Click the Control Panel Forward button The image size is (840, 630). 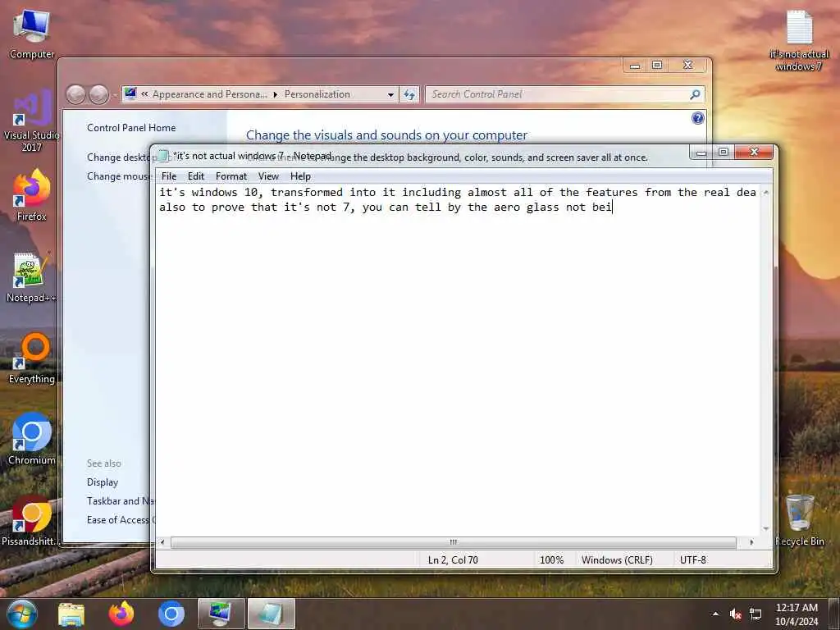point(98,95)
